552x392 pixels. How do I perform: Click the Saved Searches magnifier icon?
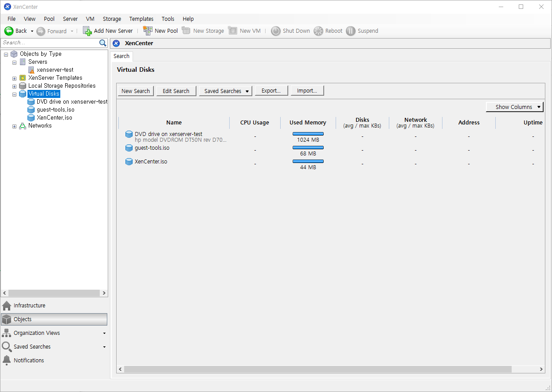pyautogui.click(x=7, y=347)
